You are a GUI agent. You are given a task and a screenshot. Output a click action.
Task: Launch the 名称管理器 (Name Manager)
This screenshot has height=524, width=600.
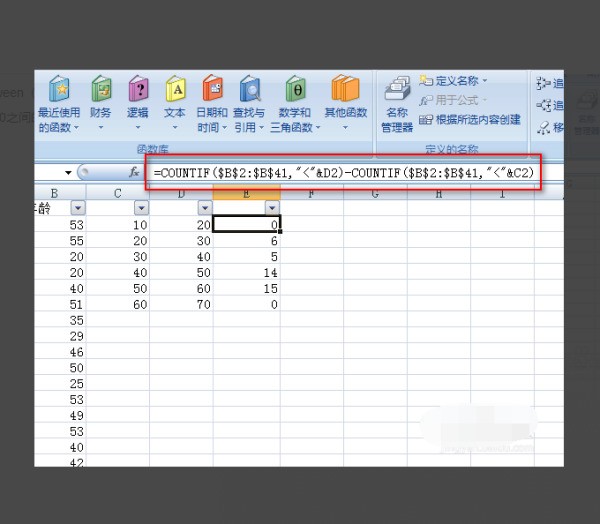click(x=397, y=103)
